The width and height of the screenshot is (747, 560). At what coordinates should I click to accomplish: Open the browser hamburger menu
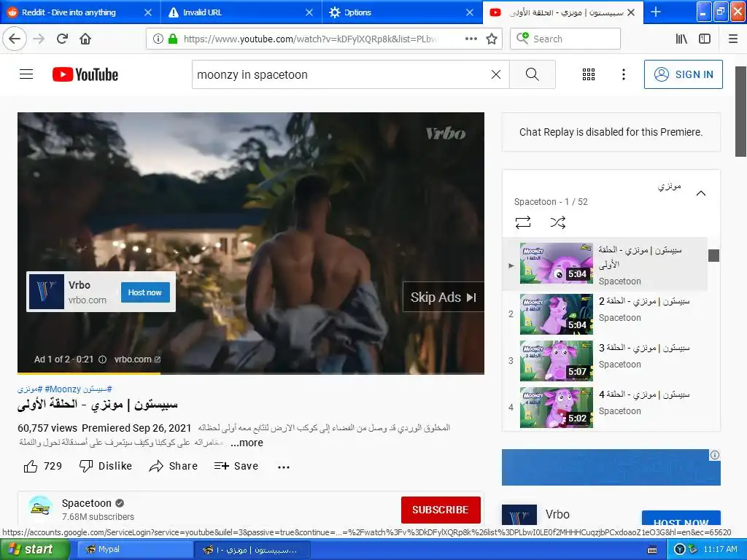point(733,39)
